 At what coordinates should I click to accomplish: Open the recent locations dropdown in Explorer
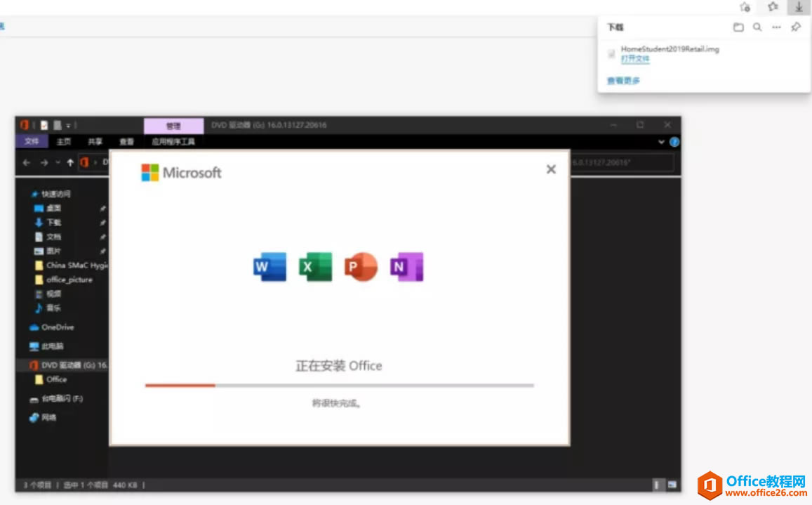tap(58, 162)
